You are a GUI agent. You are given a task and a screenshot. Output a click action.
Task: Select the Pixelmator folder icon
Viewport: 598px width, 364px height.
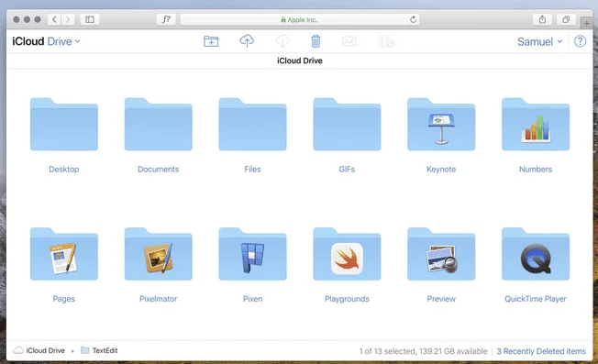(x=159, y=254)
